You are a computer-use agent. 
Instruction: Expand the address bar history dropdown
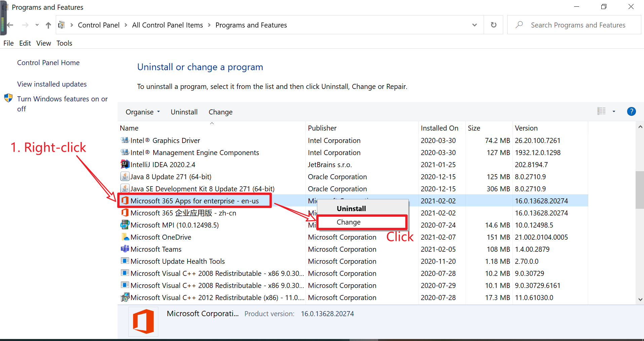click(474, 25)
